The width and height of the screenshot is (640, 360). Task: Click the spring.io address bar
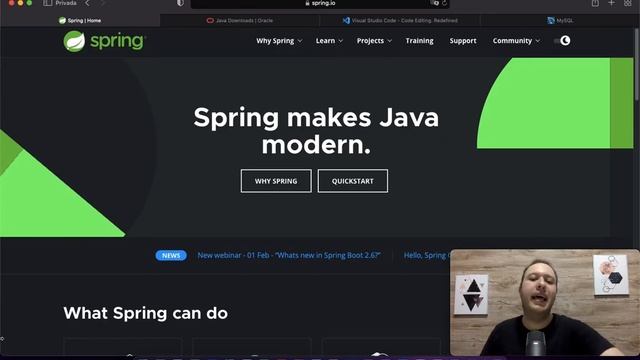(320, 3)
